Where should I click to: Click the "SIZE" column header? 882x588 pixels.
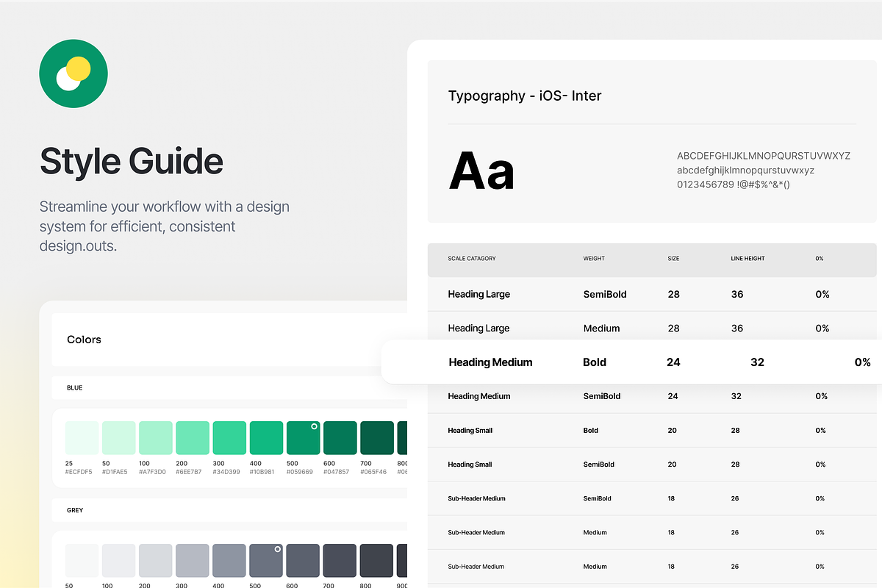[673, 259]
